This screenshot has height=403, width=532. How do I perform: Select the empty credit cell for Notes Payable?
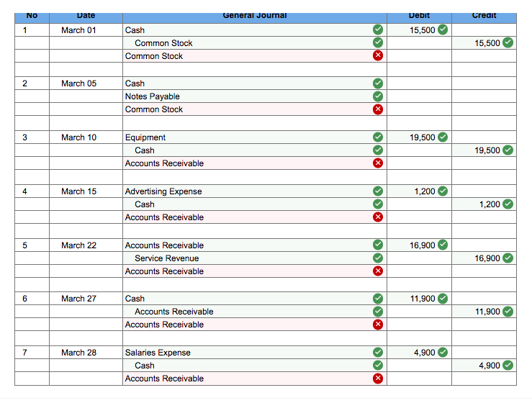[484, 96]
